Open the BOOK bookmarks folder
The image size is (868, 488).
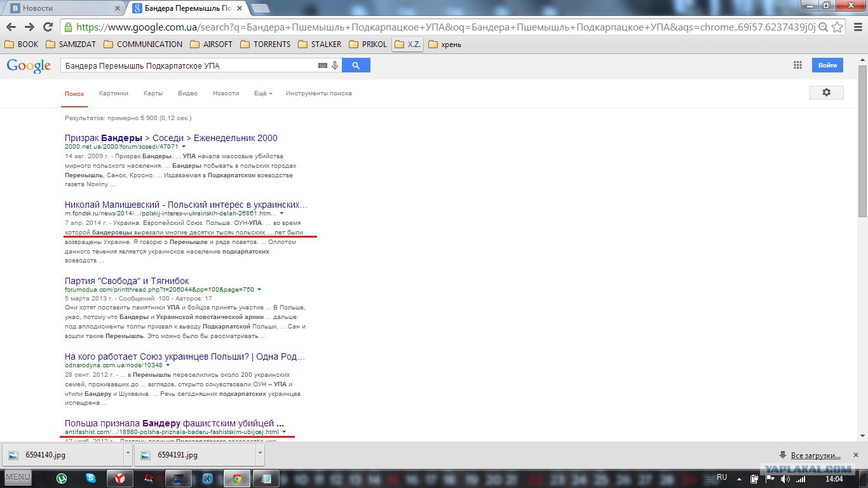22,44
